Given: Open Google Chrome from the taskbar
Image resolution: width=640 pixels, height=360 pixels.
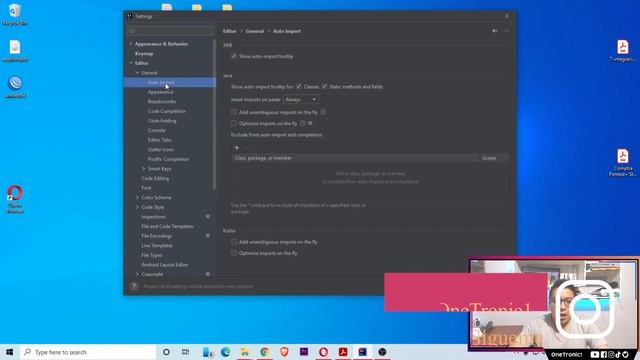Looking at the screenshot, I should (264, 352).
